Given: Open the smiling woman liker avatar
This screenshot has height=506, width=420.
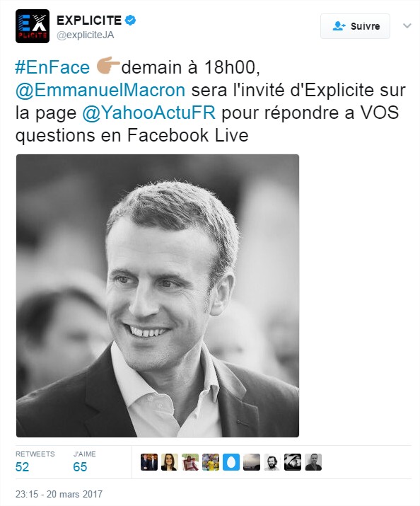Looking at the screenshot, I should pyautogui.click(x=170, y=462).
